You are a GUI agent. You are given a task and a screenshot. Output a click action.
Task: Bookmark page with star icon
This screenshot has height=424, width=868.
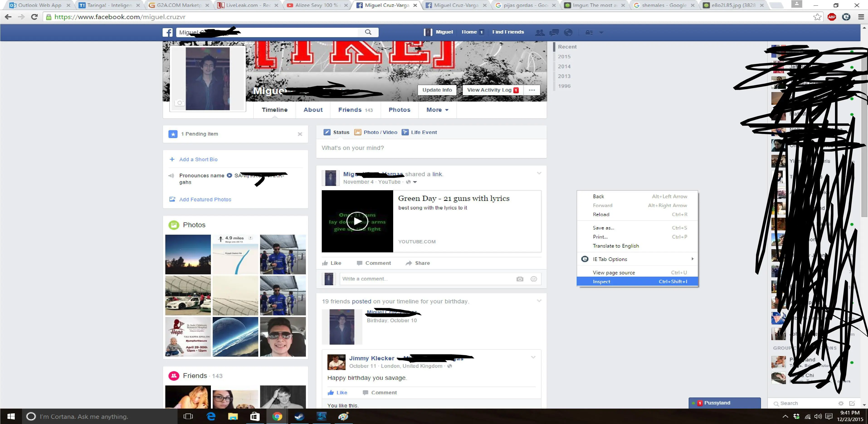click(x=817, y=17)
